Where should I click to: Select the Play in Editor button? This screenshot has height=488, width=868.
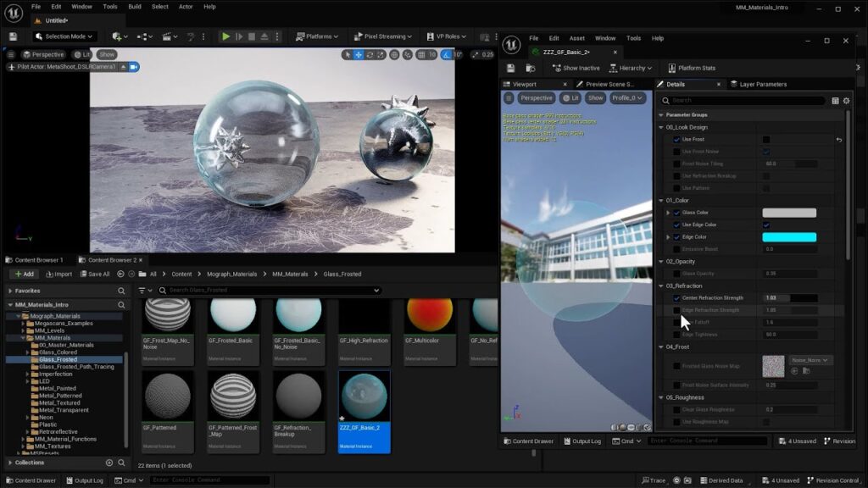225,36
